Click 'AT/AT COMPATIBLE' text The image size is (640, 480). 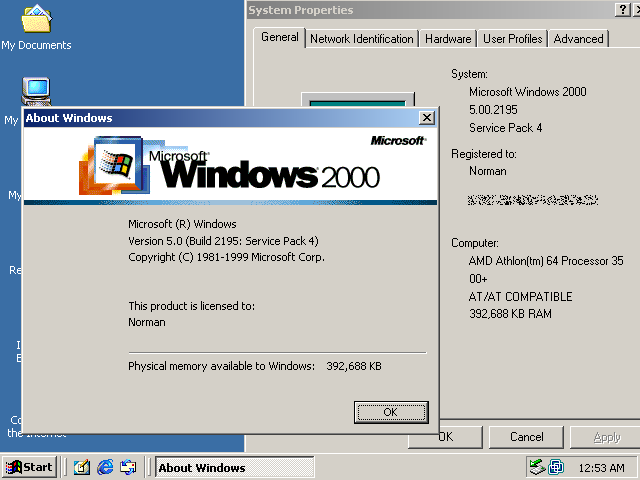pos(520,297)
